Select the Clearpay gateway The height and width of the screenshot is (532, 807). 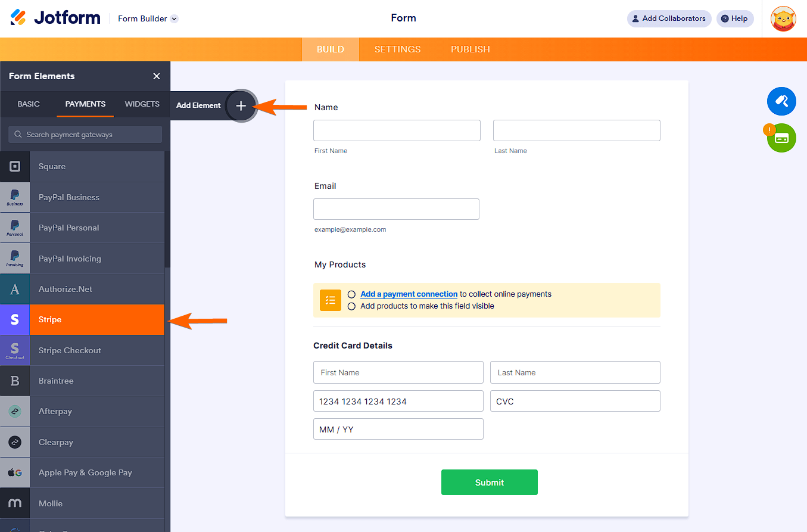(x=82, y=442)
